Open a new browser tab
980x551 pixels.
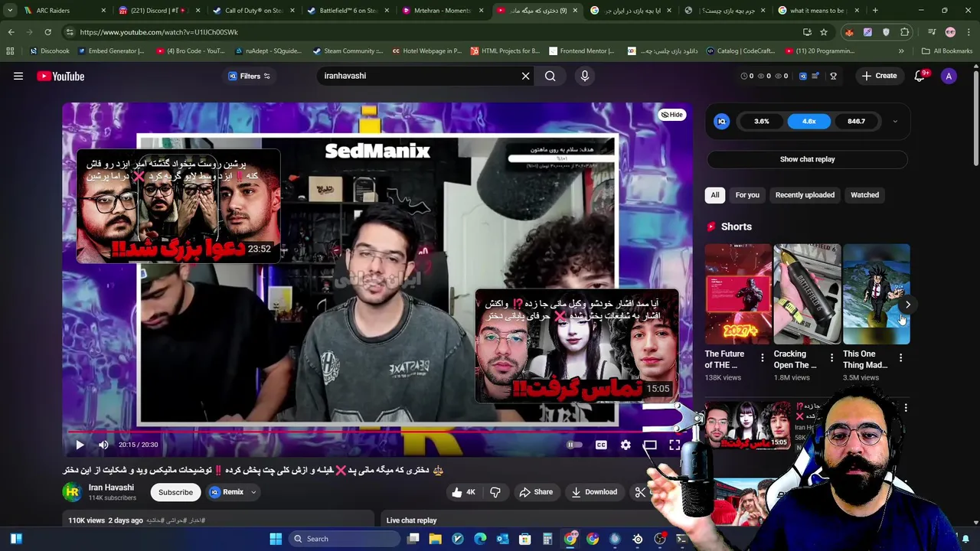point(875,11)
